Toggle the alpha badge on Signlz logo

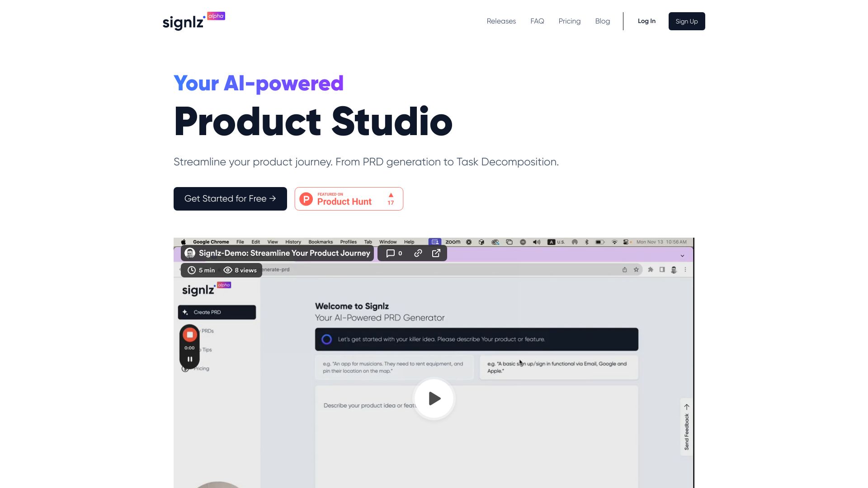[x=215, y=16]
